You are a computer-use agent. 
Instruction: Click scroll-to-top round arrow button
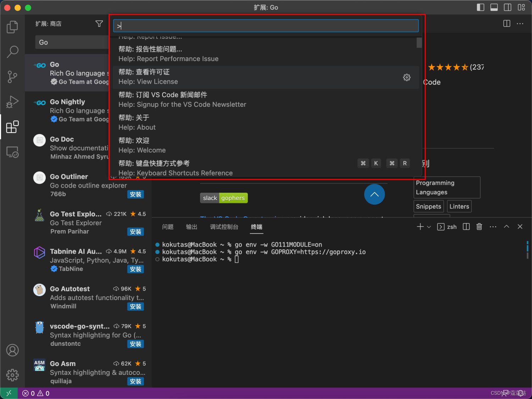375,194
